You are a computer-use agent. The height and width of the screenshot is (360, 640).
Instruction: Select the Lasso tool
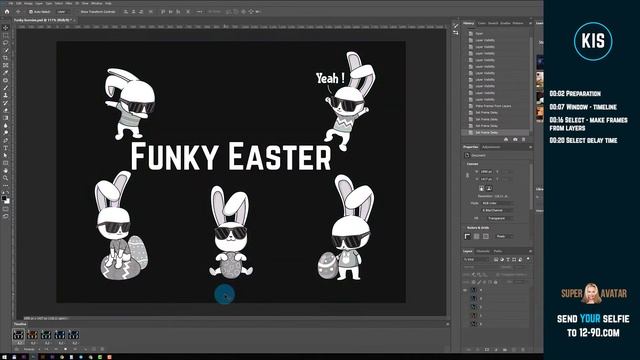pos(6,42)
